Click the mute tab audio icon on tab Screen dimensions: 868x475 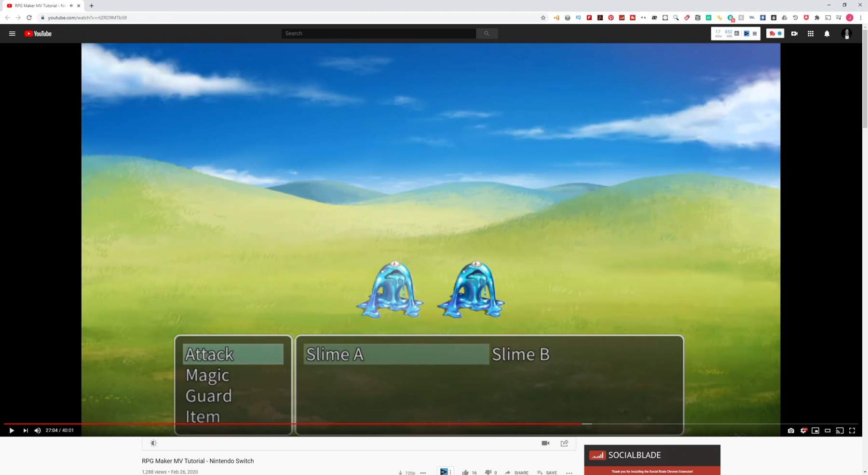point(71,6)
